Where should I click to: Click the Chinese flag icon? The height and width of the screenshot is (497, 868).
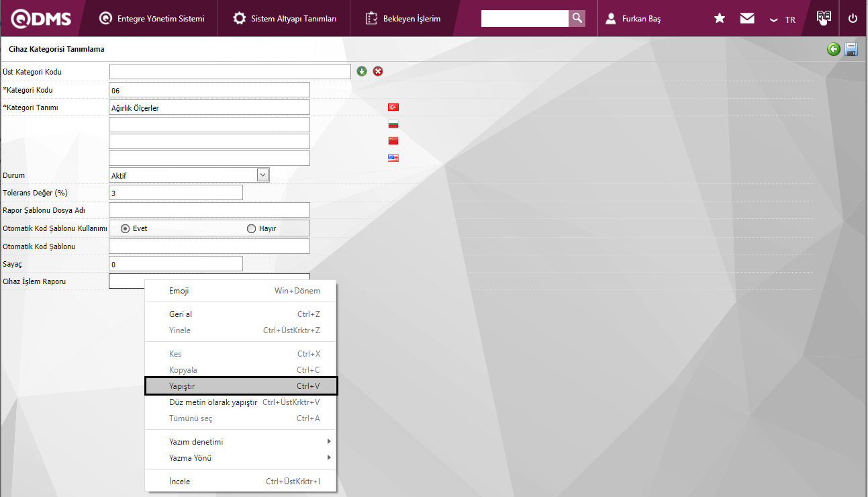click(393, 141)
